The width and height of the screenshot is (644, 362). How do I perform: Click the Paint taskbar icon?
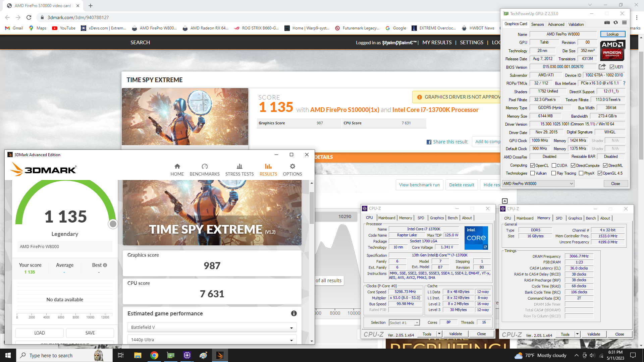[x=204, y=355]
